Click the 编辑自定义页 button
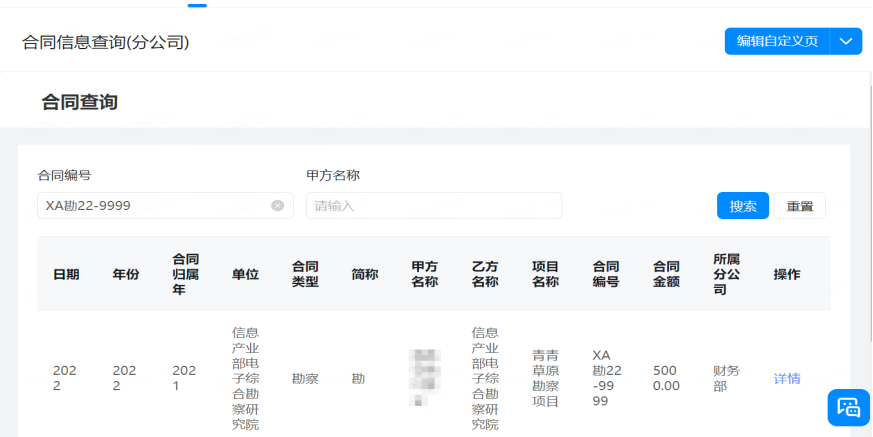This screenshot has width=873, height=437. click(x=777, y=41)
